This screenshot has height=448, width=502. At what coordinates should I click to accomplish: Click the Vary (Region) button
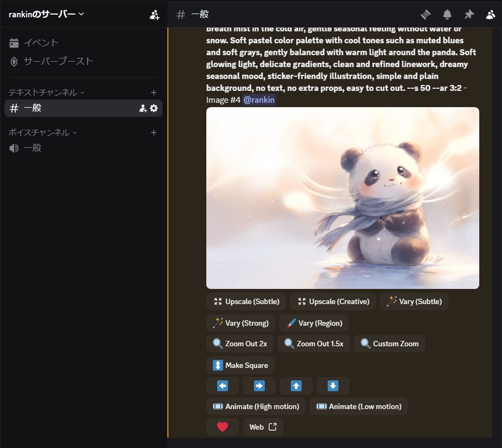click(x=314, y=323)
